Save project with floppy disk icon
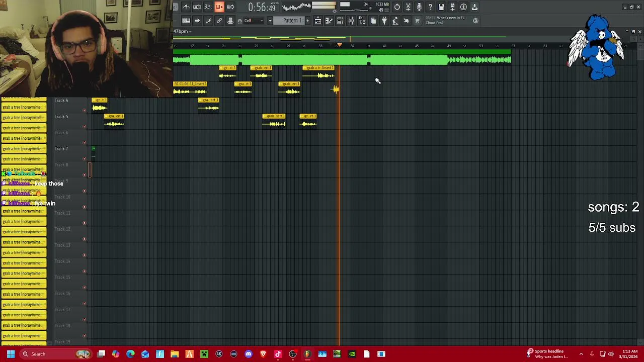The width and height of the screenshot is (644, 362). pyautogui.click(x=441, y=7)
